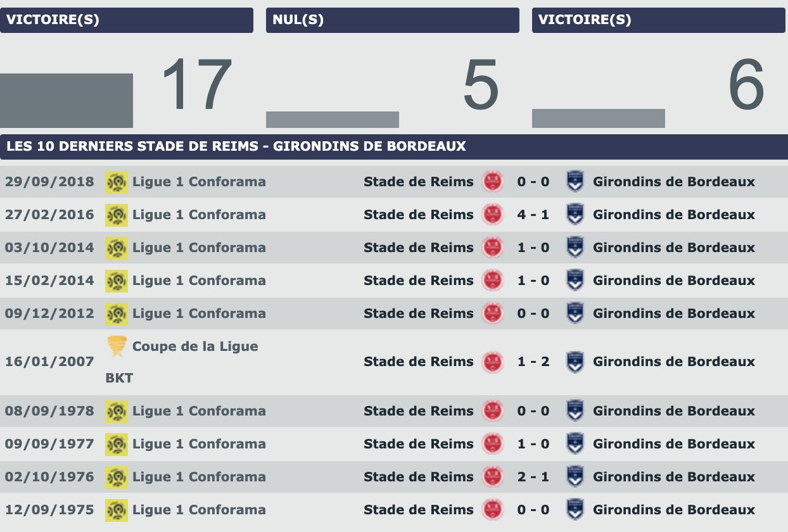788x532 pixels.
Task: Click Ligue 1 logo beside 12/09/1975 match
Action: 117,510
